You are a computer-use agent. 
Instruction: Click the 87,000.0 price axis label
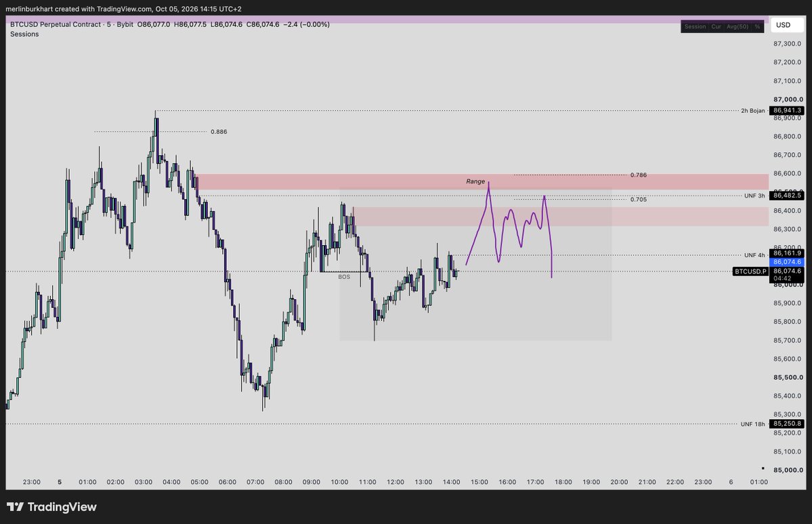788,100
